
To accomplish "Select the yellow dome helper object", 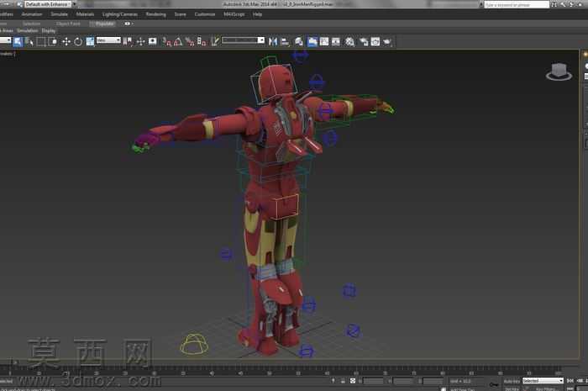I will (194, 344).
